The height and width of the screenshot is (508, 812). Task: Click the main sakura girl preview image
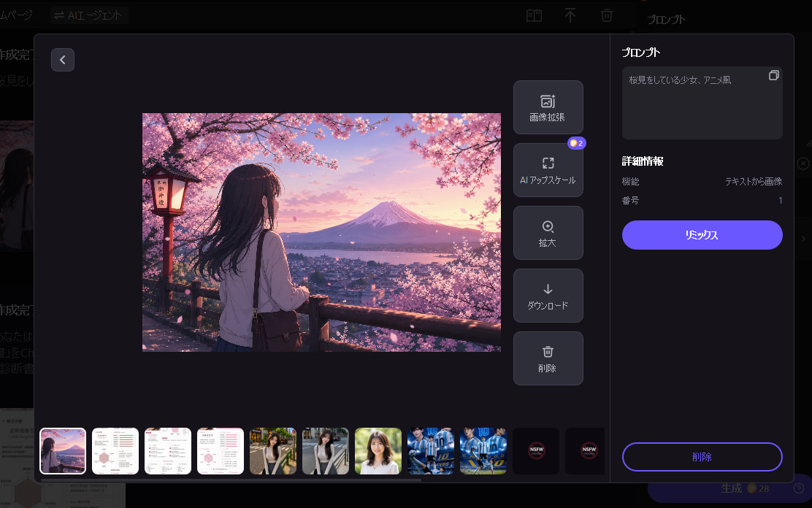pyautogui.click(x=321, y=233)
